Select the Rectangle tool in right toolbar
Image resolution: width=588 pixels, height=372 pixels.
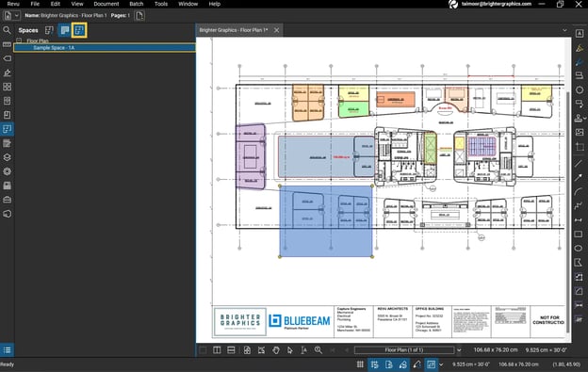[579, 235]
